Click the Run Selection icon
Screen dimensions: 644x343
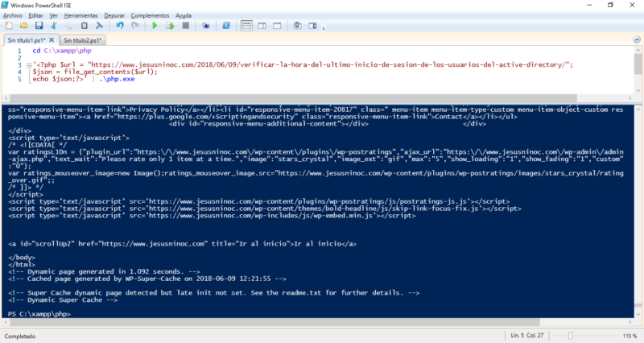coord(169,26)
